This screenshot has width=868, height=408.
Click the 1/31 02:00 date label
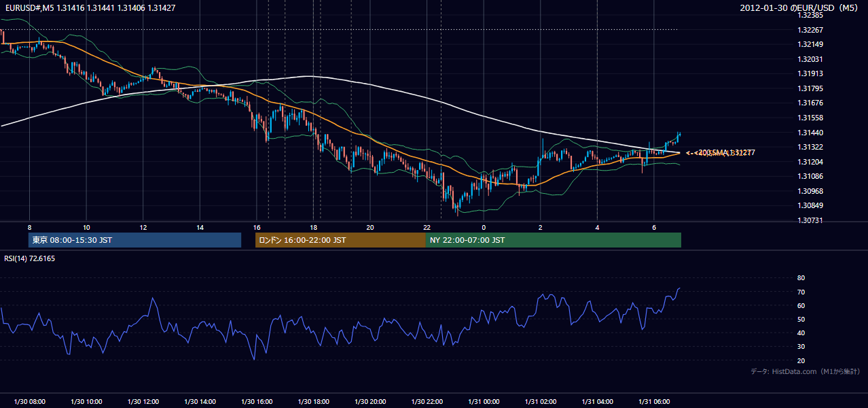pos(540,402)
